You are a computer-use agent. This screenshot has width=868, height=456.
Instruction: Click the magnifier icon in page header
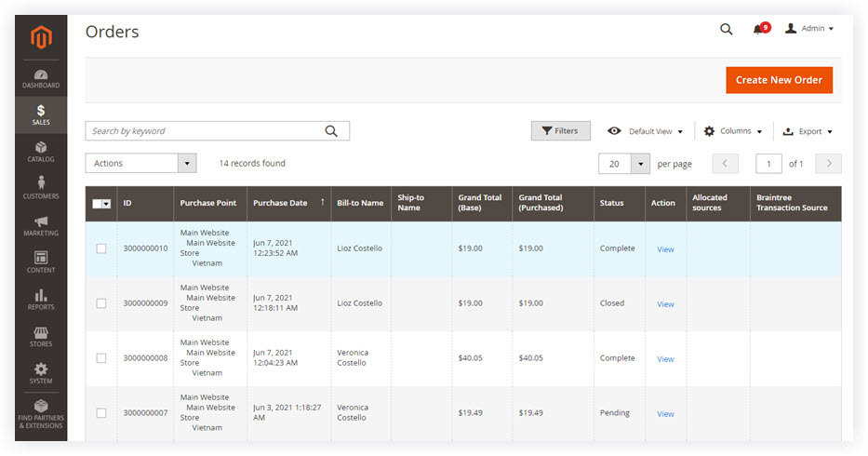pos(727,30)
